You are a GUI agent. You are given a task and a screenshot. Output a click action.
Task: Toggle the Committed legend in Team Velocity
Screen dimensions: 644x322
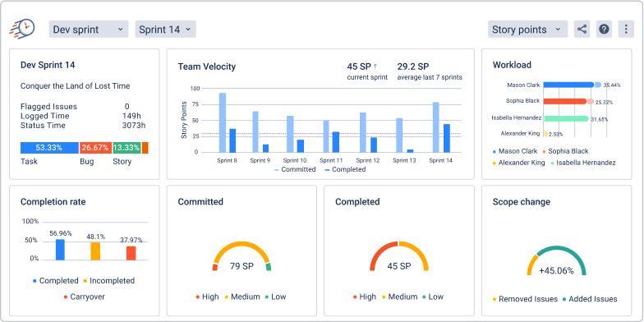(295, 169)
